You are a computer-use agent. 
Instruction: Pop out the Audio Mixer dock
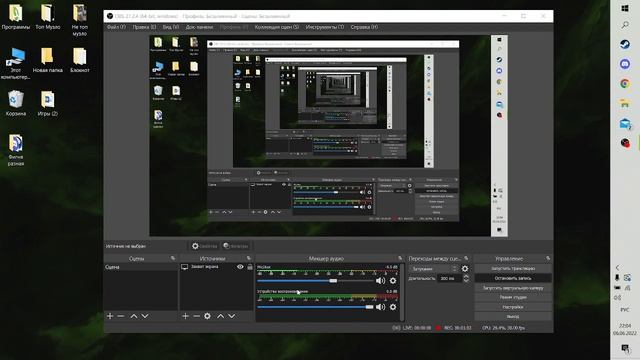point(400,258)
